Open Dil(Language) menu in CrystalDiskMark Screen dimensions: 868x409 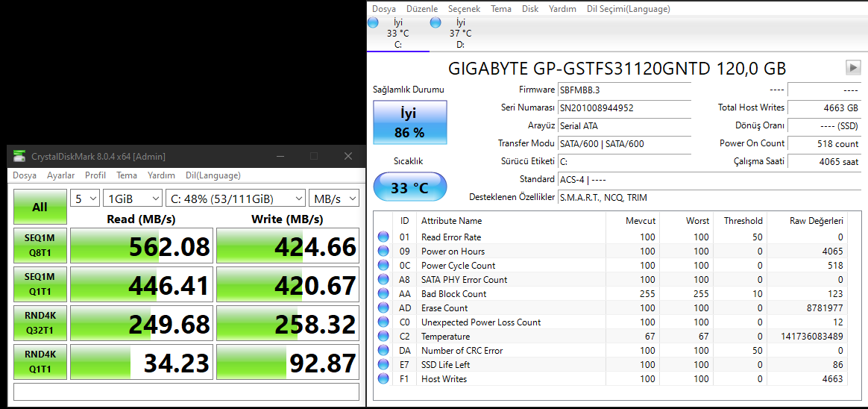[x=213, y=175]
